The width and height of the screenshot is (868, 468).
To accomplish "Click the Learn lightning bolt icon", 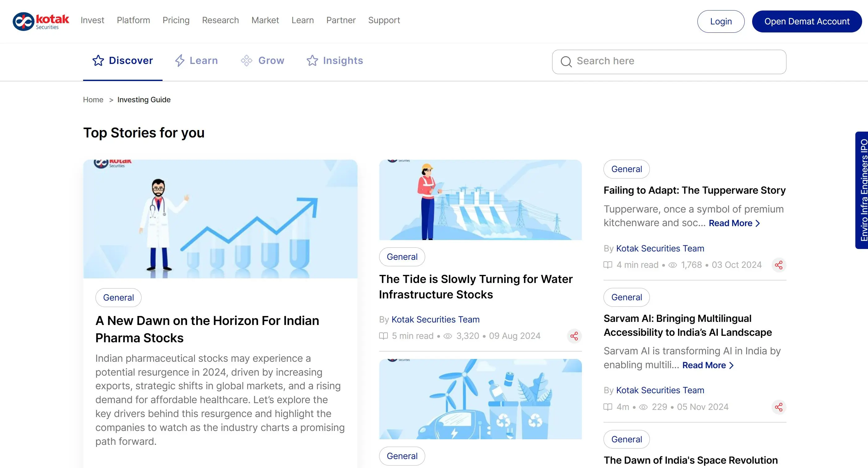I will pyautogui.click(x=180, y=61).
